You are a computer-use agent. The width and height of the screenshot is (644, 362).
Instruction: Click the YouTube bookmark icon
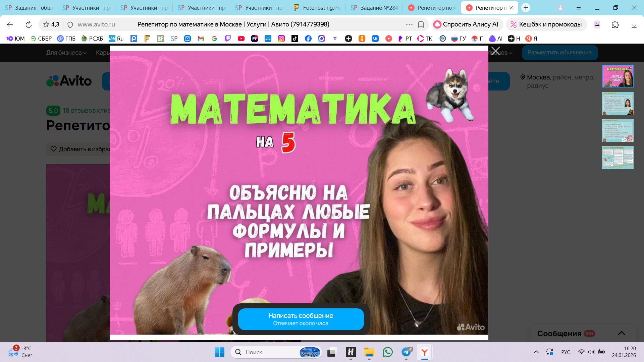point(241,39)
